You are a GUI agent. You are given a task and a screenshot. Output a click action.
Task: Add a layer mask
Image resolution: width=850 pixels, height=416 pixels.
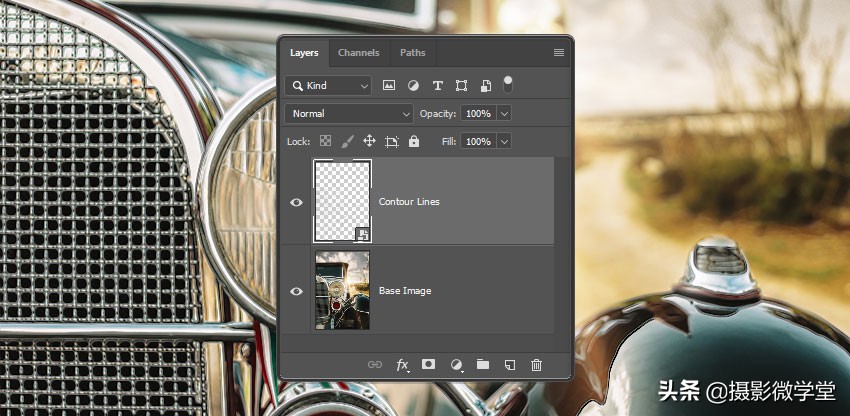pos(428,364)
